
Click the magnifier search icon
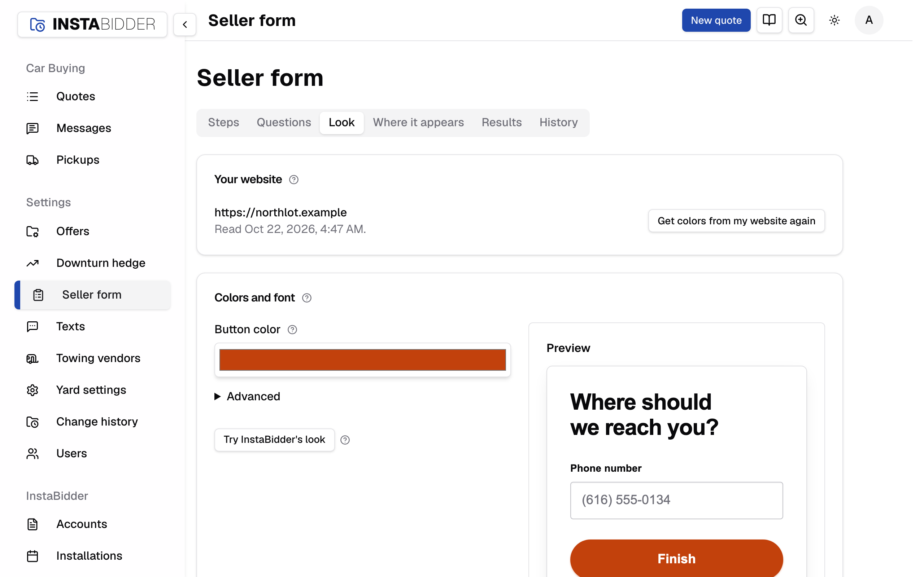coord(801,20)
